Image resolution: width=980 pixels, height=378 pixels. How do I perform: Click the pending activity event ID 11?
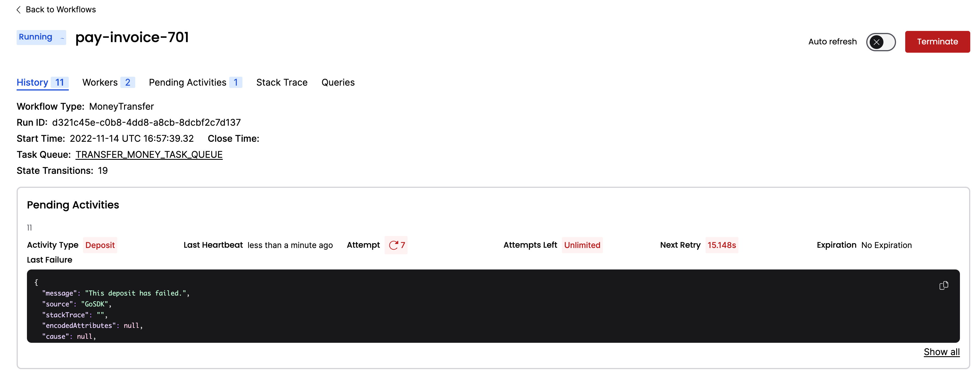click(x=29, y=228)
